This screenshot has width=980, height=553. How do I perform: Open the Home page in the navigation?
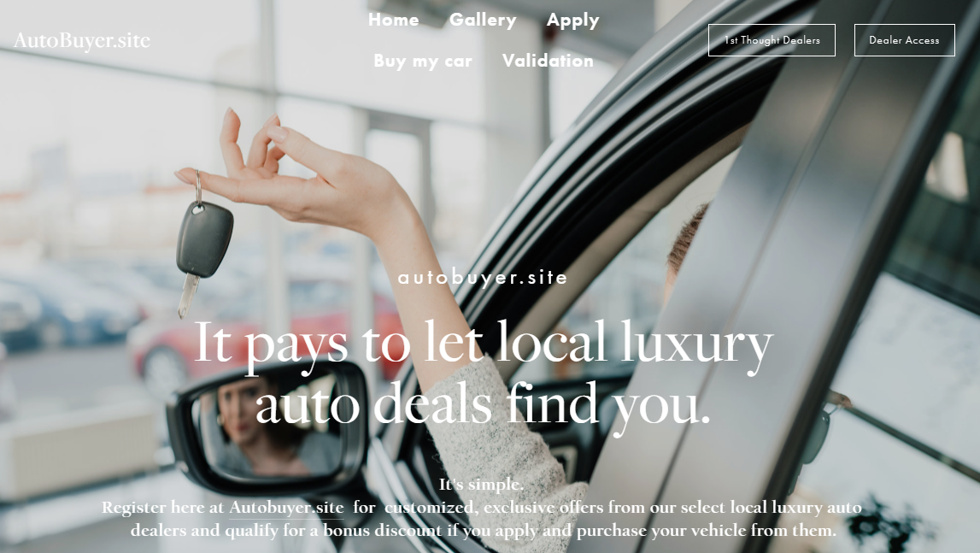pos(393,20)
